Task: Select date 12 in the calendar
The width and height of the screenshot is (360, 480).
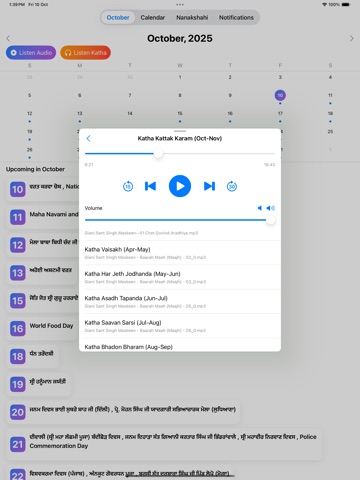Action: pyautogui.click(x=29, y=113)
